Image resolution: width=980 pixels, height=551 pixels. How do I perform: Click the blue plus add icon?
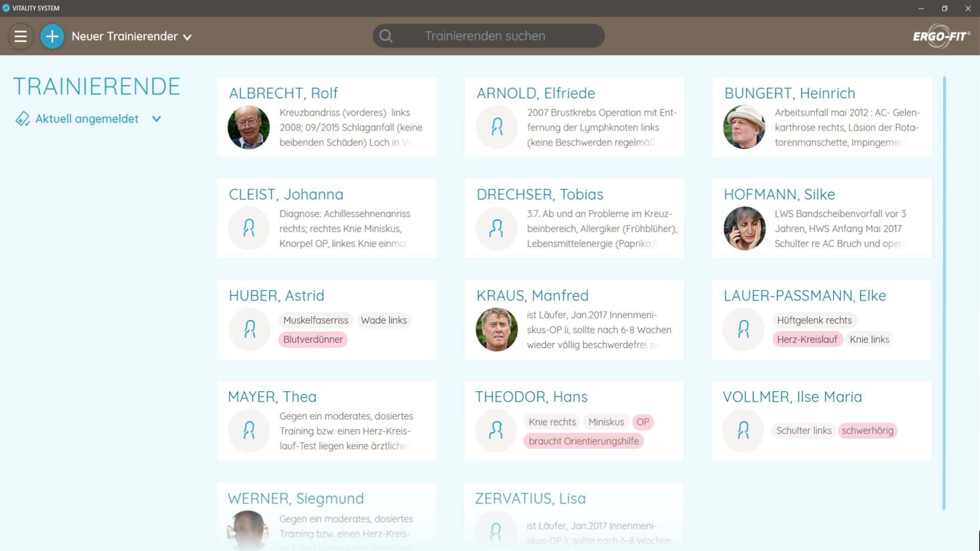(52, 36)
